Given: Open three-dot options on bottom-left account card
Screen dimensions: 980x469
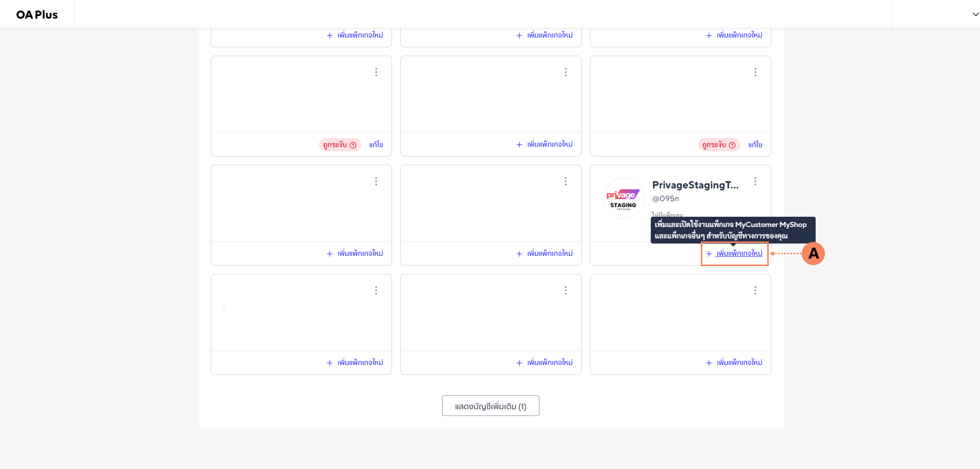Looking at the screenshot, I should point(376,290).
